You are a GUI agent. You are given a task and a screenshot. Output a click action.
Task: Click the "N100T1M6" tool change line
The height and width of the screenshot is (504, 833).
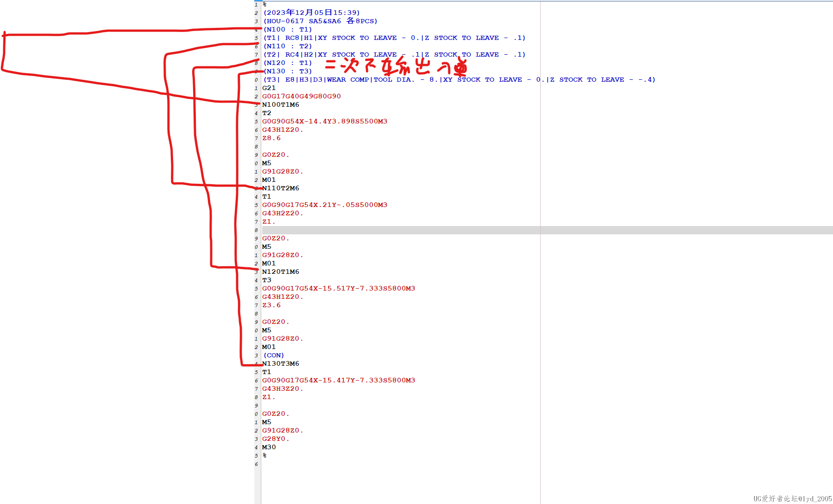click(x=280, y=104)
